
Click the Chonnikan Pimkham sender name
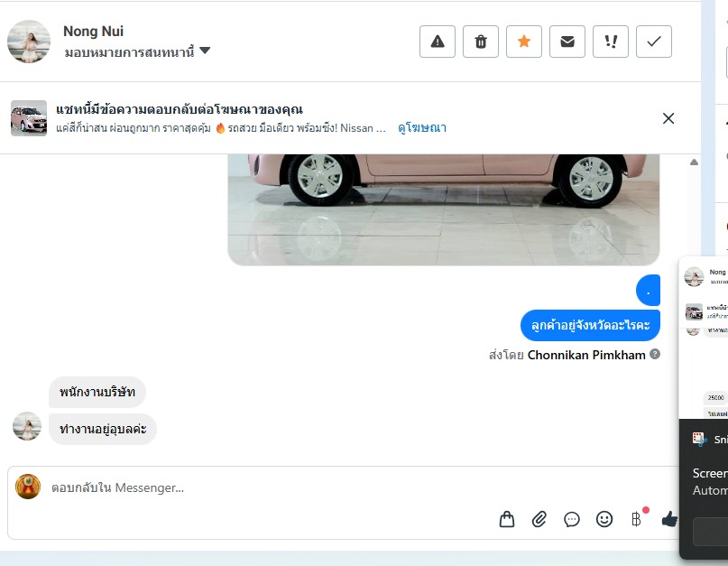[x=586, y=355]
